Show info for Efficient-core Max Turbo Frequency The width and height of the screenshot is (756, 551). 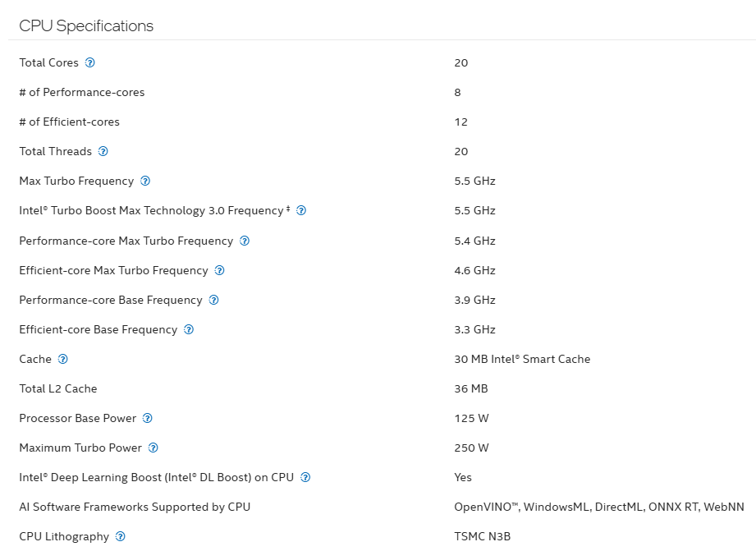coord(219,270)
